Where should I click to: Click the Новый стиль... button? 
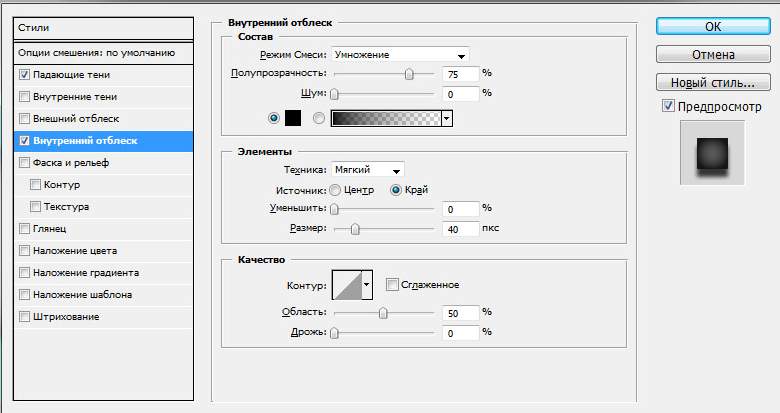point(713,82)
